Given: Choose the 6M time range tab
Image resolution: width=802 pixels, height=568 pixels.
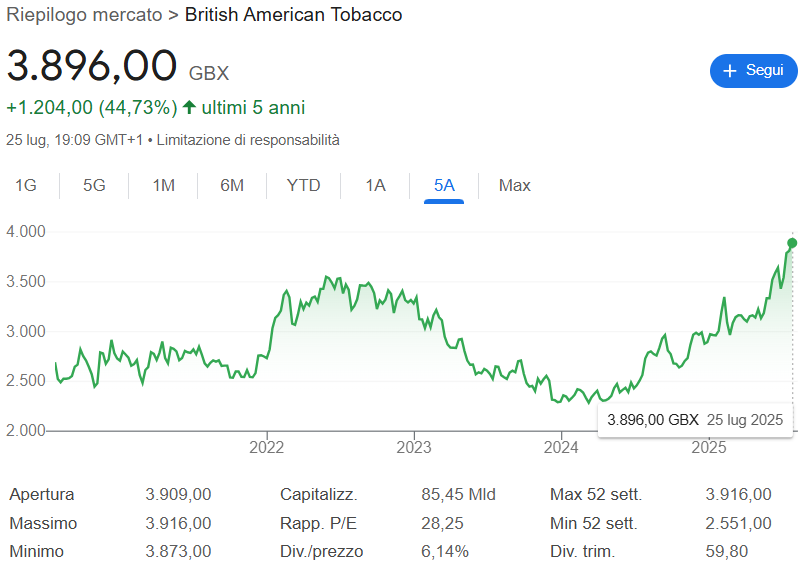Looking at the screenshot, I should [x=232, y=185].
